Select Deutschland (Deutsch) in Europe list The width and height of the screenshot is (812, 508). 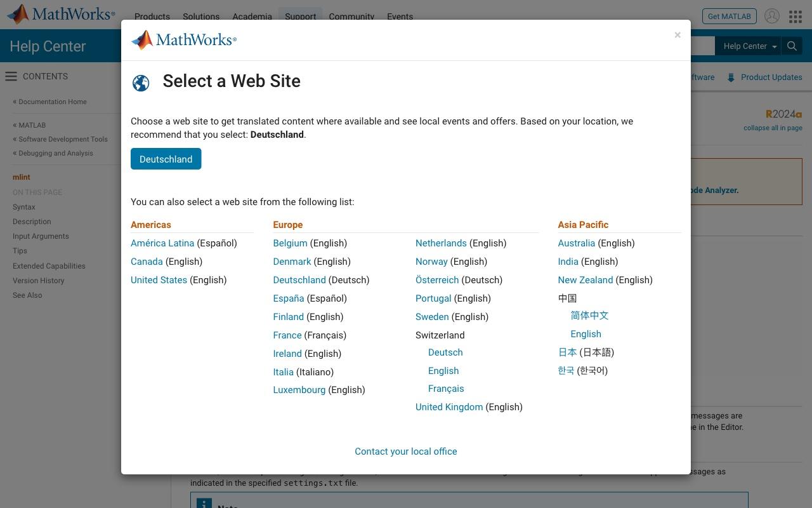(x=299, y=280)
